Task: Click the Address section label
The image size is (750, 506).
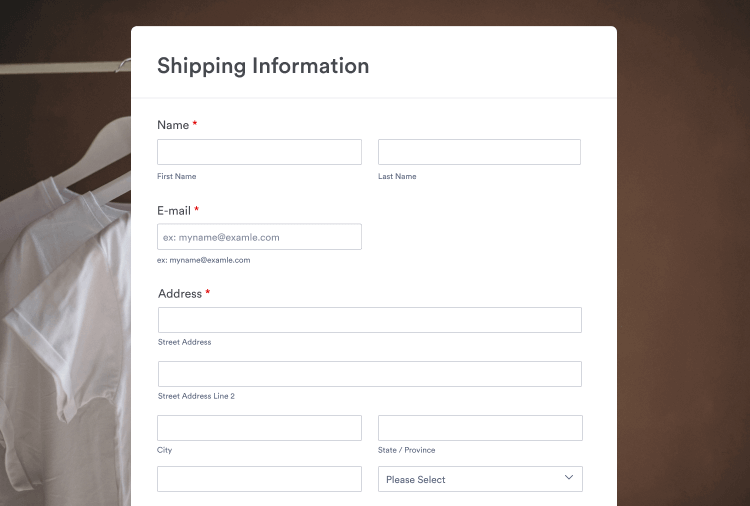Action: [180, 294]
